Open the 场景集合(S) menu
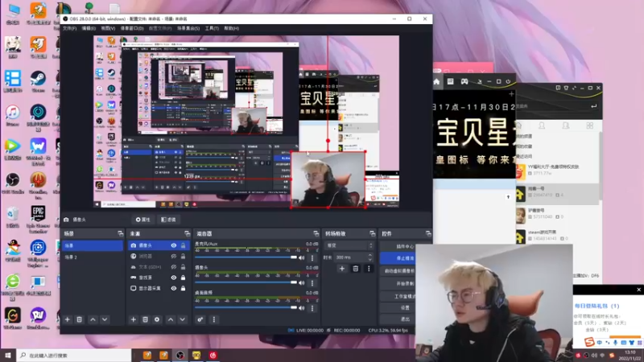 (188, 28)
